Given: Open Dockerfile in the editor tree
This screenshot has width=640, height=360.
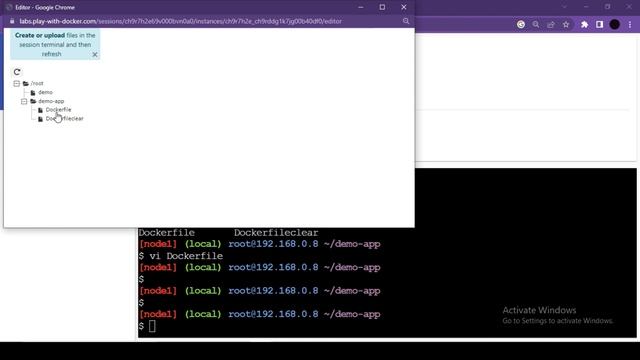Looking at the screenshot, I should point(58,109).
